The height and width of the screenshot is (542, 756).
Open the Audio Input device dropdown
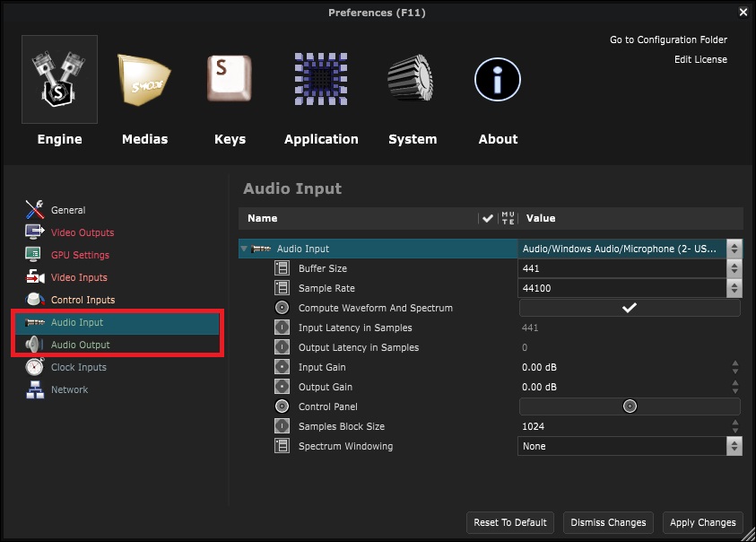tap(734, 249)
